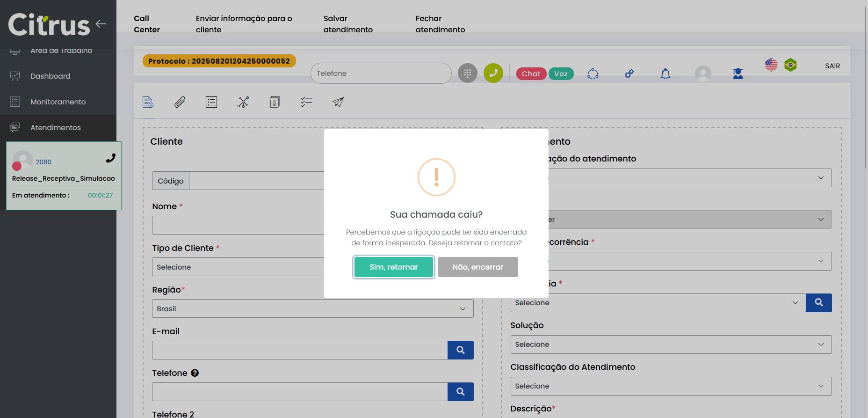Open the Dashboard menu item

pos(51,76)
